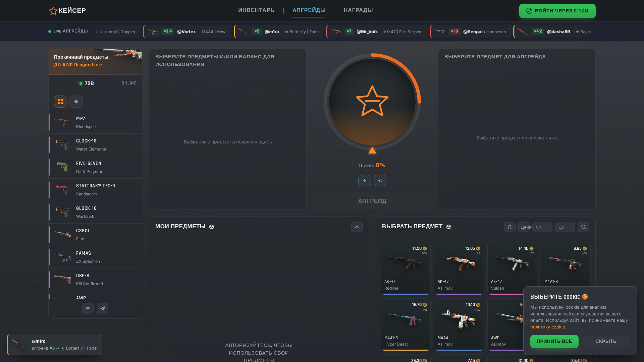Open the политику cookie link

tap(548, 327)
